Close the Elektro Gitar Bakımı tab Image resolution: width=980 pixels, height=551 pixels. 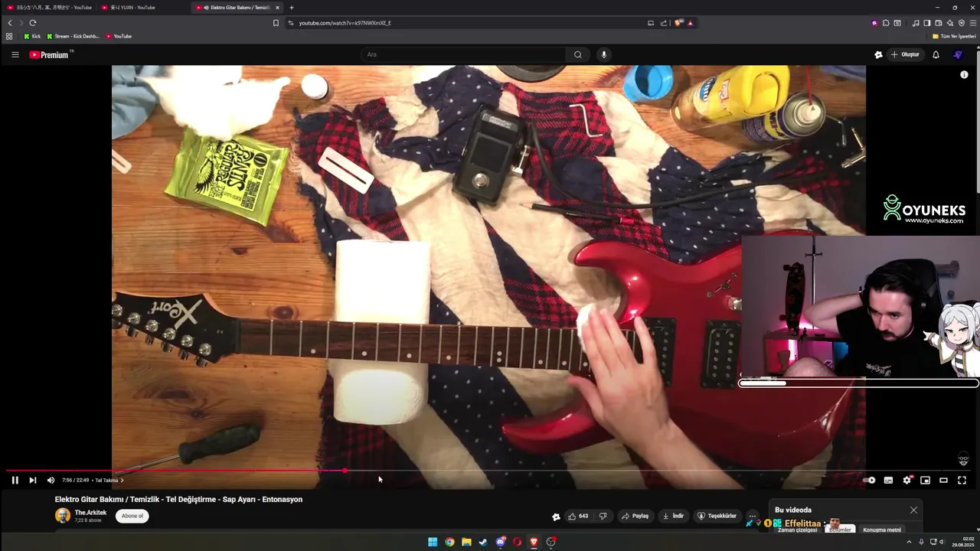coord(277,8)
